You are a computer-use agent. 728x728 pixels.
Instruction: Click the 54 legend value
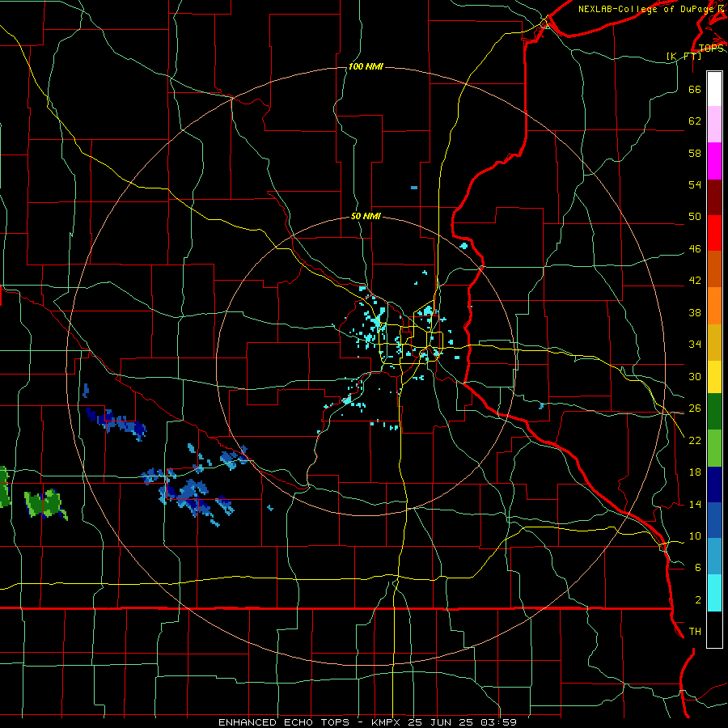coord(695,184)
